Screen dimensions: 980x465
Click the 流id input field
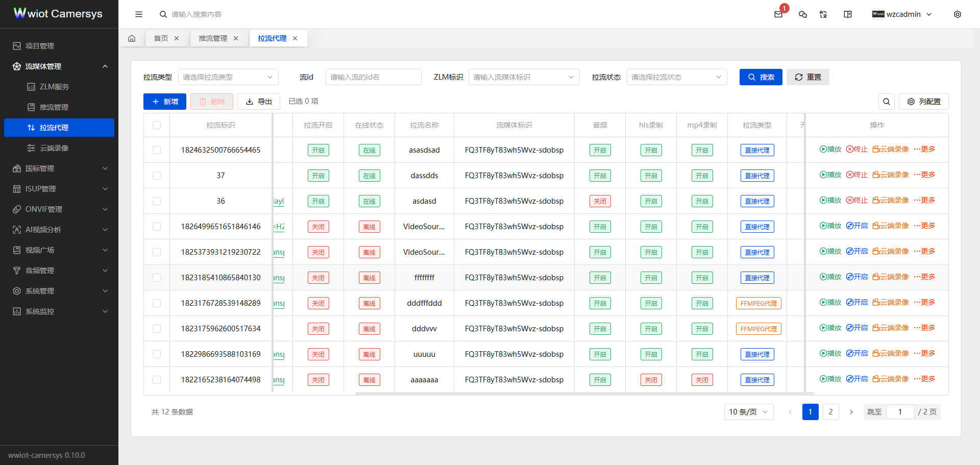tap(373, 77)
